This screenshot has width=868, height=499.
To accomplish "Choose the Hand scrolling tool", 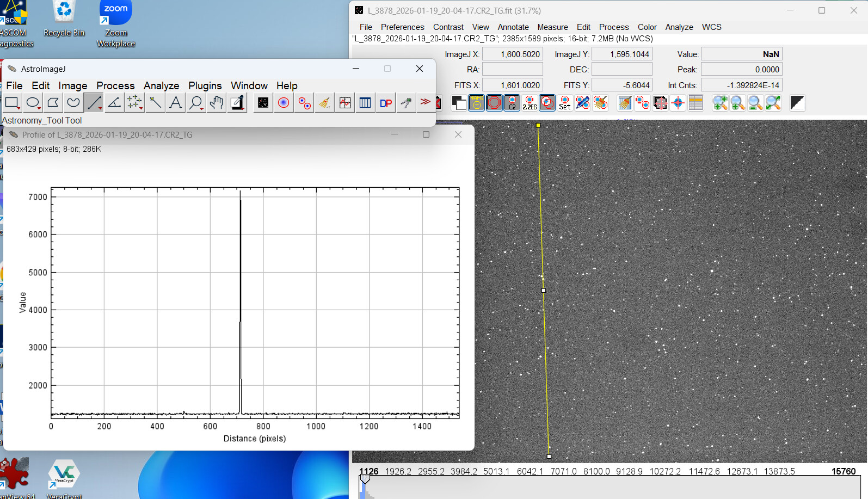I will (x=217, y=103).
